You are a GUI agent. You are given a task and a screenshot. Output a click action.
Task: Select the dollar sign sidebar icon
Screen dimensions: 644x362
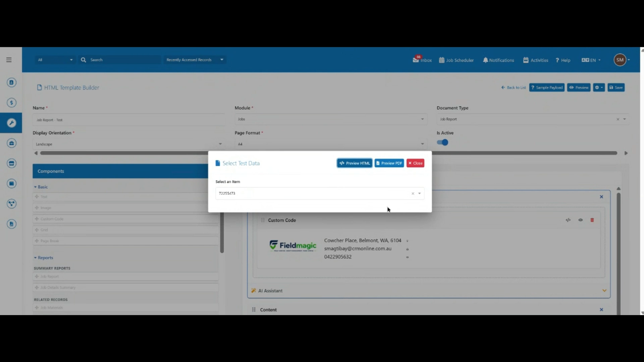point(11,103)
